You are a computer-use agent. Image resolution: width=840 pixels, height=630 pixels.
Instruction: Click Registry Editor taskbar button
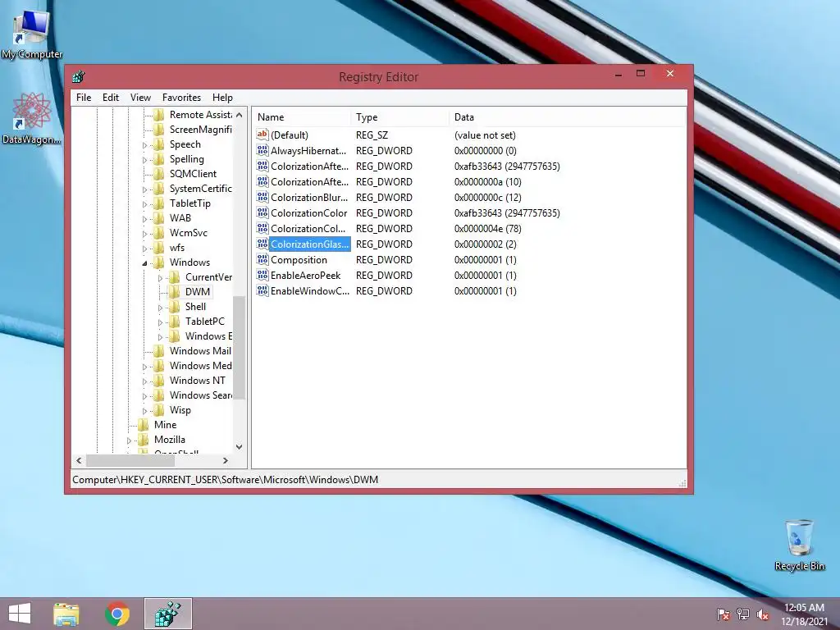[x=168, y=614]
